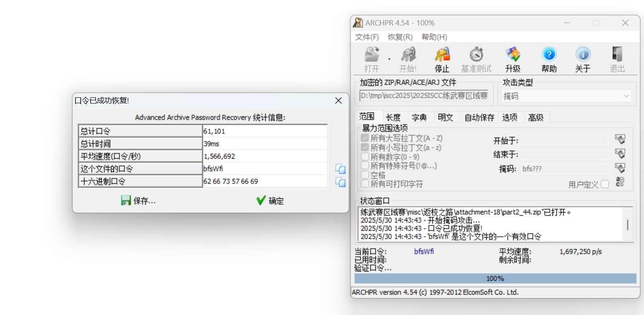The height and width of the screenshot is (315, 644).
Task: Click the 61,101 total passwords value
Action: tap(265, 131)
